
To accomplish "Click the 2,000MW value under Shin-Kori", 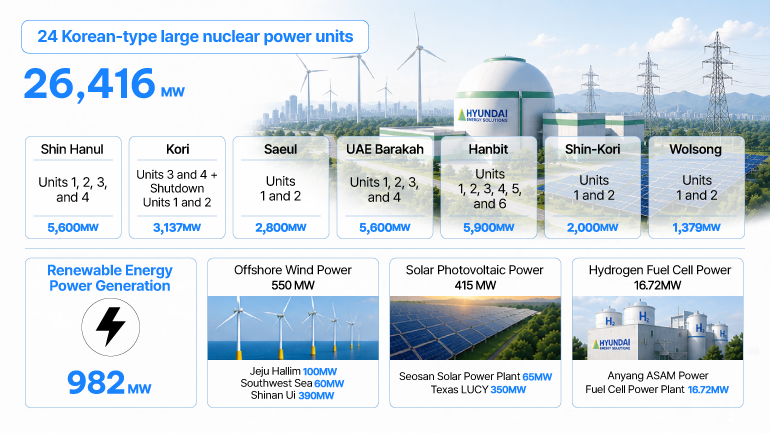I will click(x=592, y=228).
